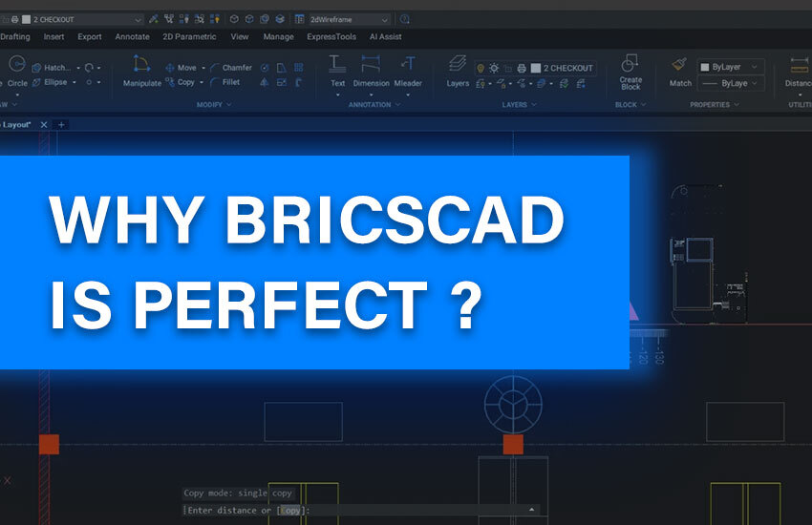The height and width of the screenshot is (525, 812).
Task: Click the layer color swatch beside 2 CHECKOUT
Action: (x=536, y=69)
